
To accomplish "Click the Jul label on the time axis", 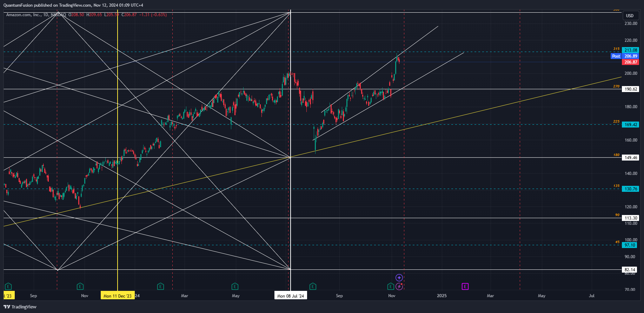I will pyautogui.click(x=592, y=296).
